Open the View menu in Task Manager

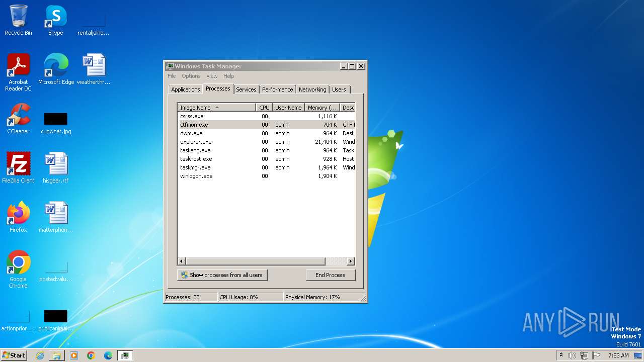pos(212,76)
